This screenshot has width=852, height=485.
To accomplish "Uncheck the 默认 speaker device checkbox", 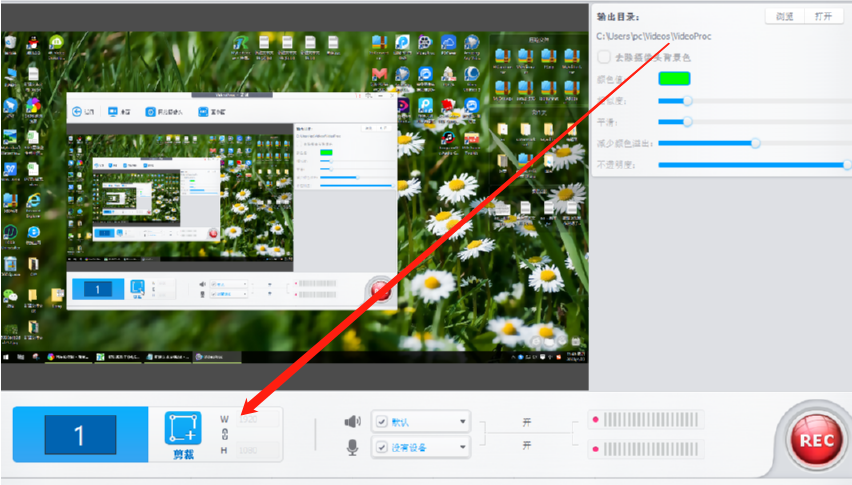I will pos(382,421).
